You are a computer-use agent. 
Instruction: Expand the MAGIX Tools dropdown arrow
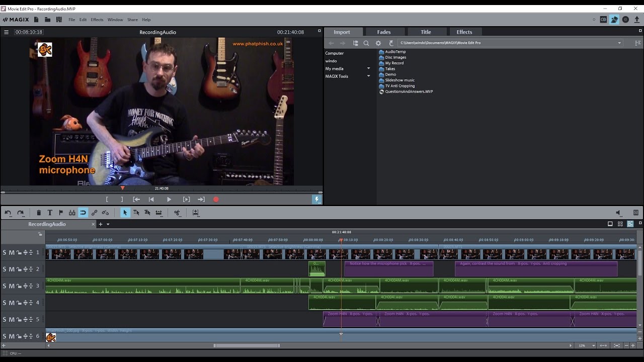(368, 76)
